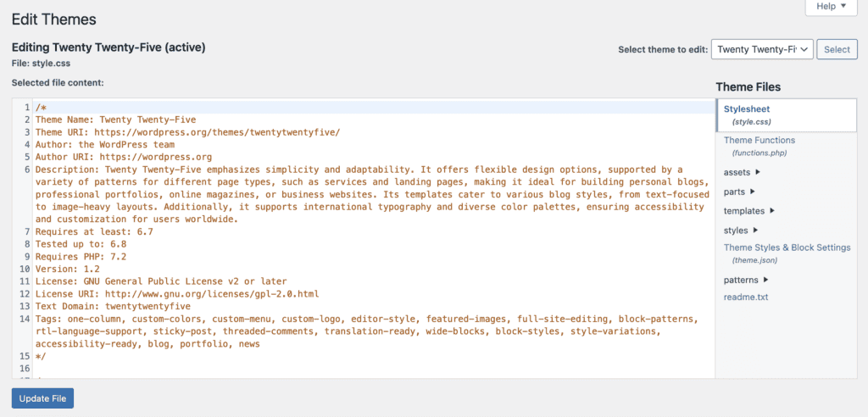The height and width of the screenshot is (417, 868).
Task: Click the 'Requires at least: 6.7' line
Action: point(94,232)
